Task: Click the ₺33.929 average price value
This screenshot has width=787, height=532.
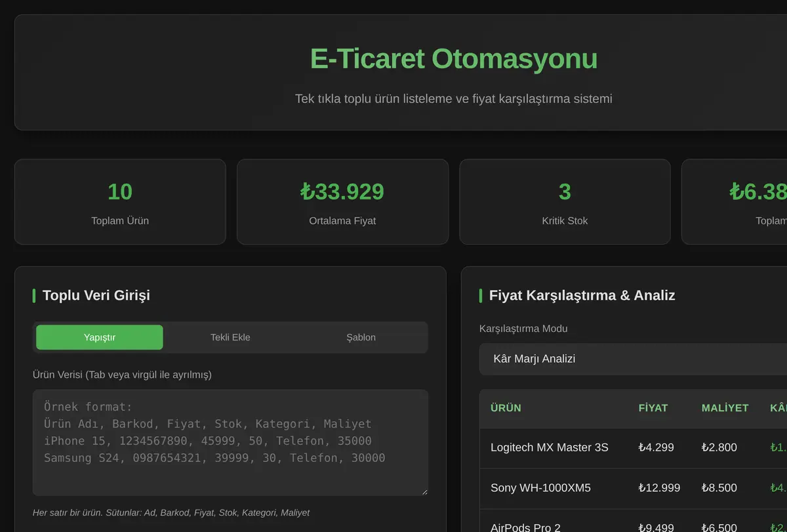Action: [x=342, y=192]
